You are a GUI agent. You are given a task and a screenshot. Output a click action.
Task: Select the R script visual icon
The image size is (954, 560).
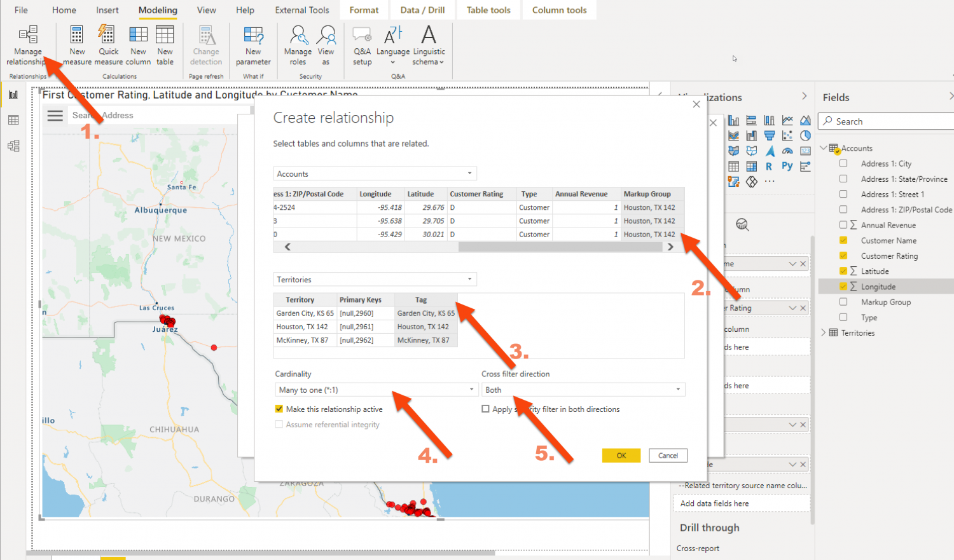(x=769, y=167)
